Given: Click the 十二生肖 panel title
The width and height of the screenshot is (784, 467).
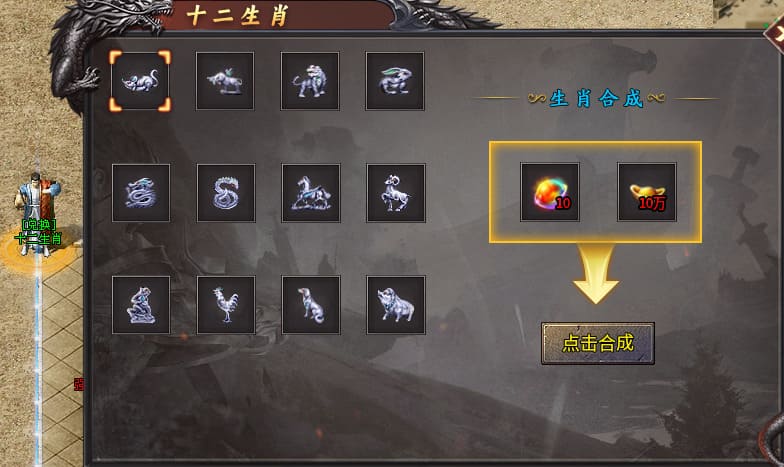Looking at the screenshot, I should (x=238, y=15).
